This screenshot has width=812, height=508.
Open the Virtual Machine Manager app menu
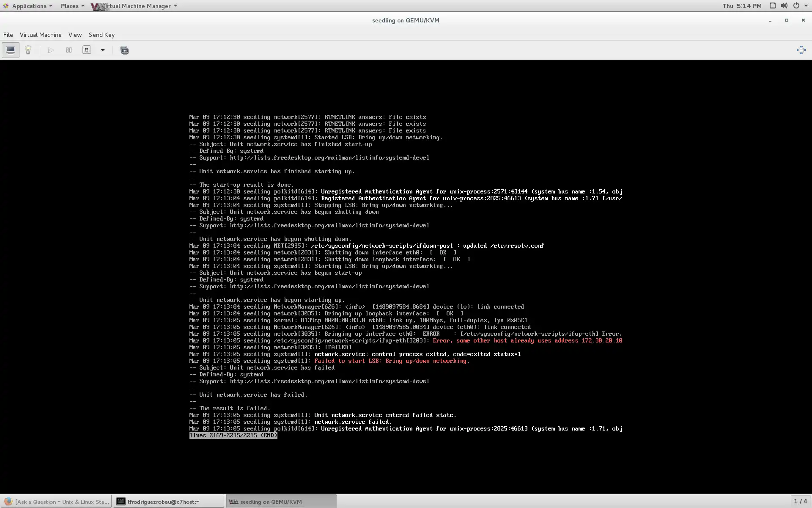pyautogui.click(x=135, y=6)
